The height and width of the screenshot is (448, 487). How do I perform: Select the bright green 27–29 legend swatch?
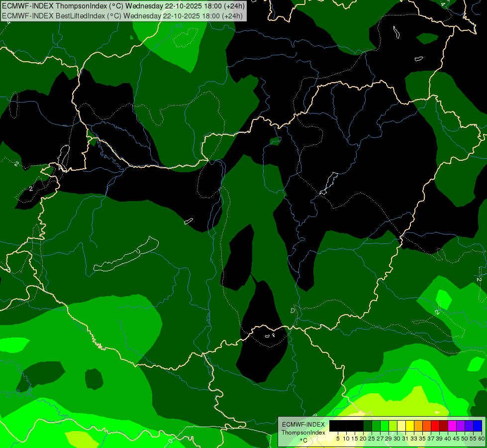(385, 426)
